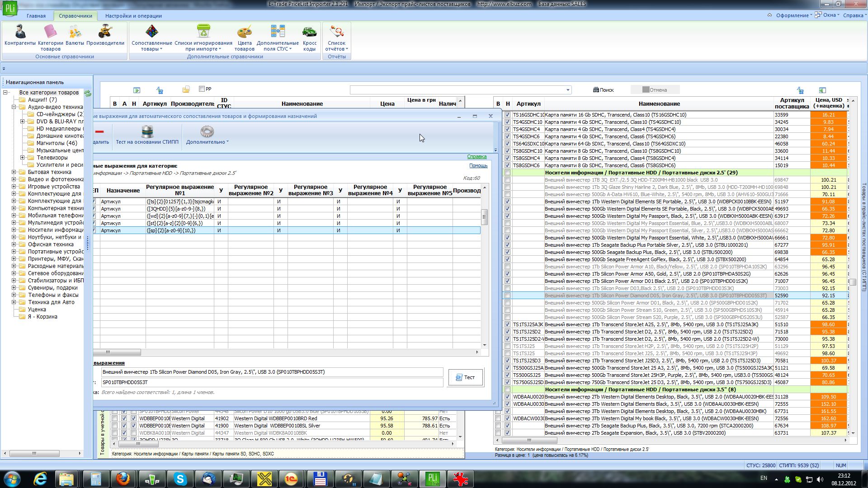Open Дополнительные поля СТУС ribbon item
Viewport: 868px width, 488px height.
278,38
